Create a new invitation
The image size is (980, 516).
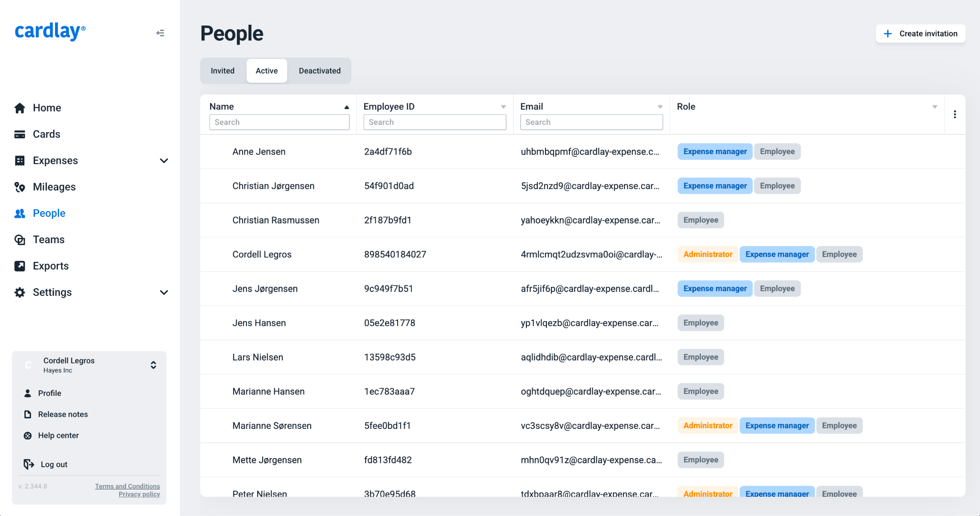[x=920, y=34]
